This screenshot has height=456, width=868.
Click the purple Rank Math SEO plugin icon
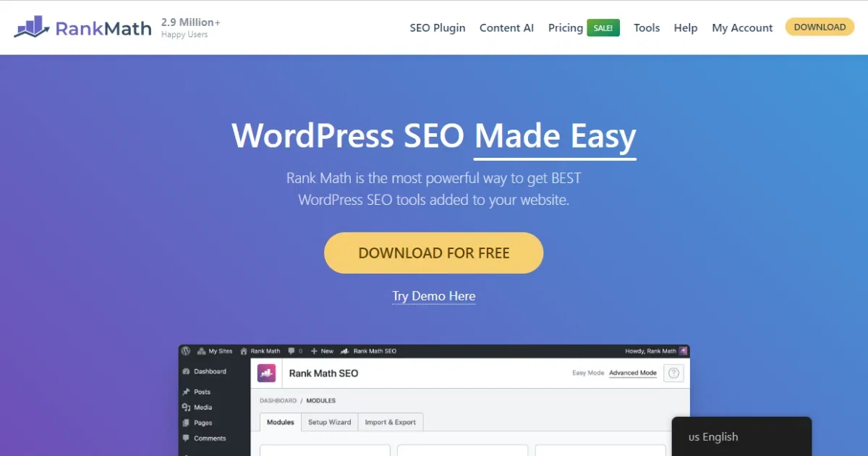tap(268, 373)
